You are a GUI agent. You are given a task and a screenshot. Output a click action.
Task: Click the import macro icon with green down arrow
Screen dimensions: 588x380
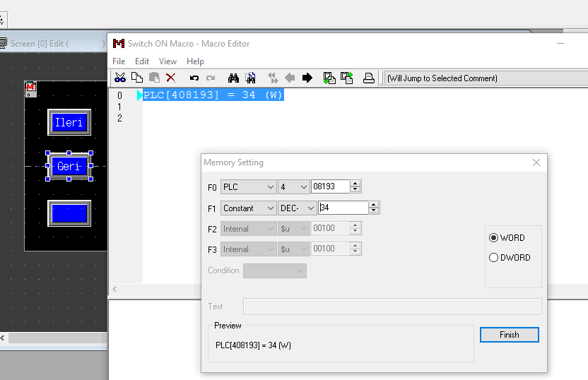[329, 78]
